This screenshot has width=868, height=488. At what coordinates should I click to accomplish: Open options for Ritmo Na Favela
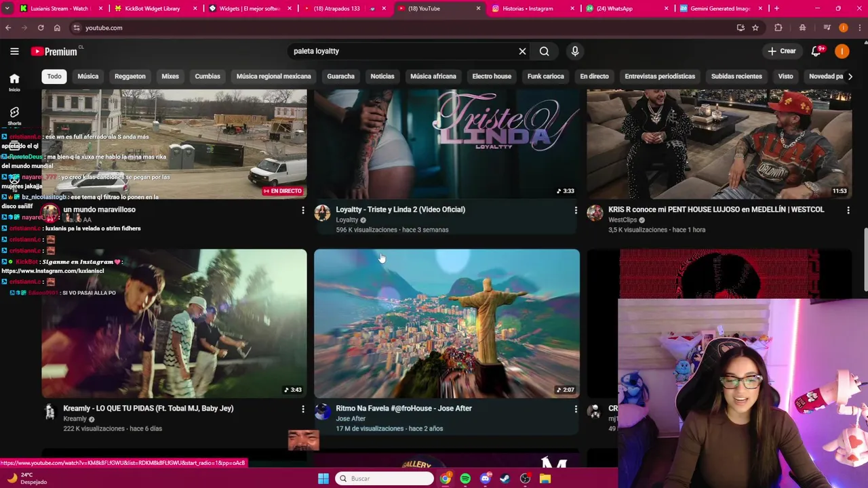pos(576,409)
